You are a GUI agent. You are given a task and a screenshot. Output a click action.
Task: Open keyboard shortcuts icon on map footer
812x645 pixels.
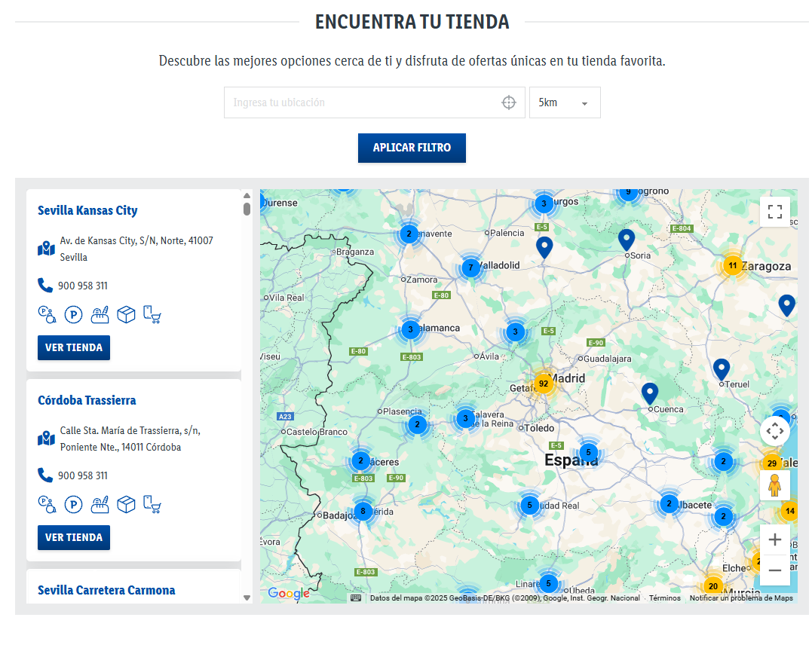point(356,598)
